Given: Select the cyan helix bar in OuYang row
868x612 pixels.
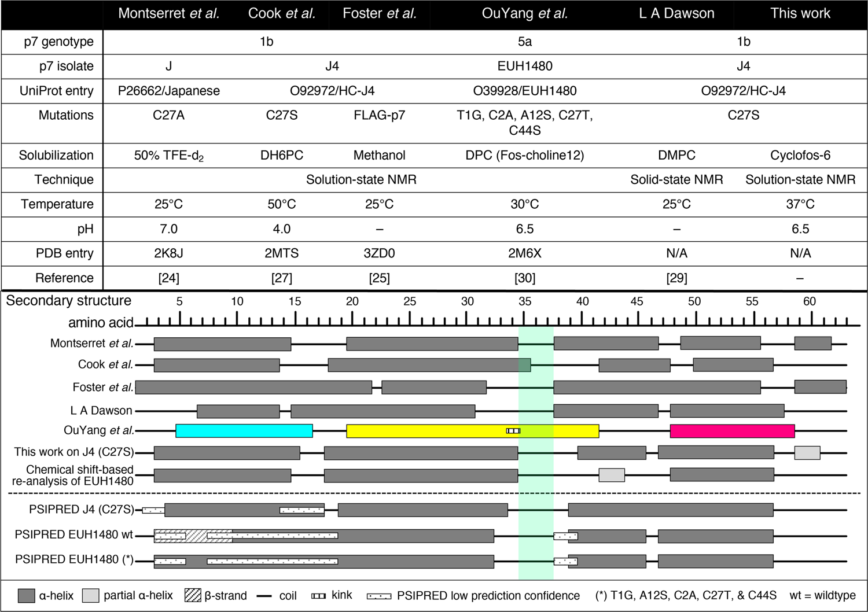Looking at the screenshot, I should pos(244,431).
